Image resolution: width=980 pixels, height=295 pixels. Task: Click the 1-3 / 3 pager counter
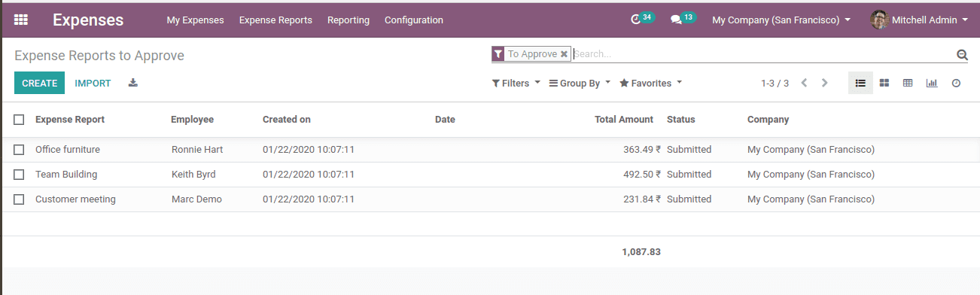pos(775,83)
